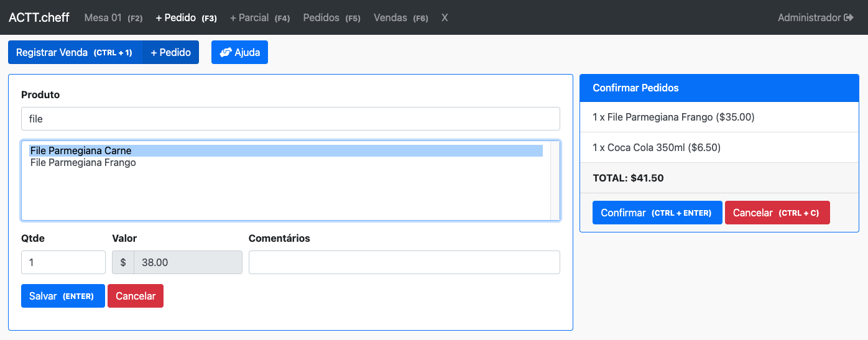Click the blue + Pedido button

tap(171, 52)
